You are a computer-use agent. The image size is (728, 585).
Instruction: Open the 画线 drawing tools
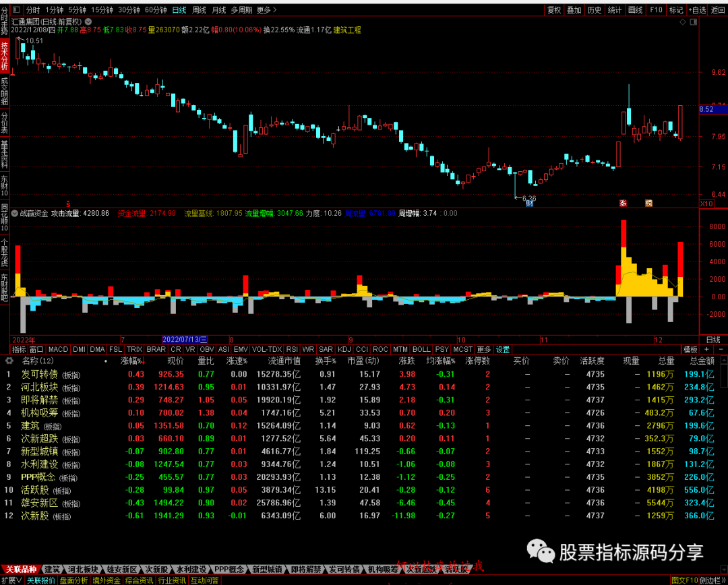[x=635, y=9]
